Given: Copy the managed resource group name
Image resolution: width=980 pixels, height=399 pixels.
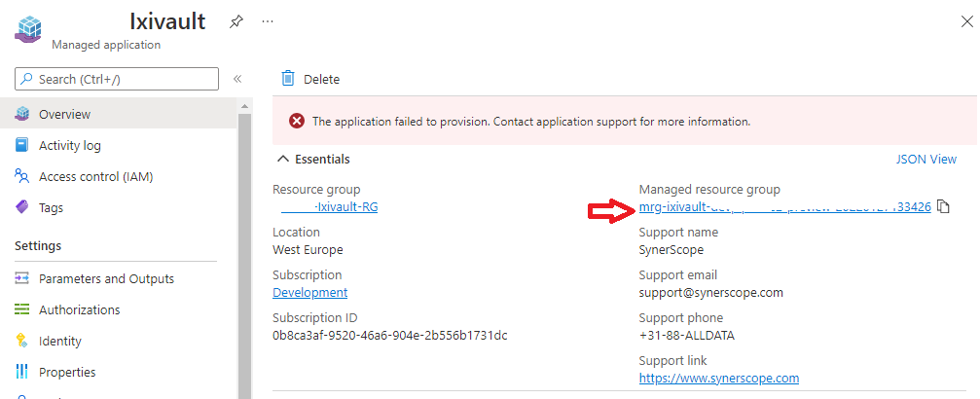Looking at the screenshot, I should [x=942, y=207].
